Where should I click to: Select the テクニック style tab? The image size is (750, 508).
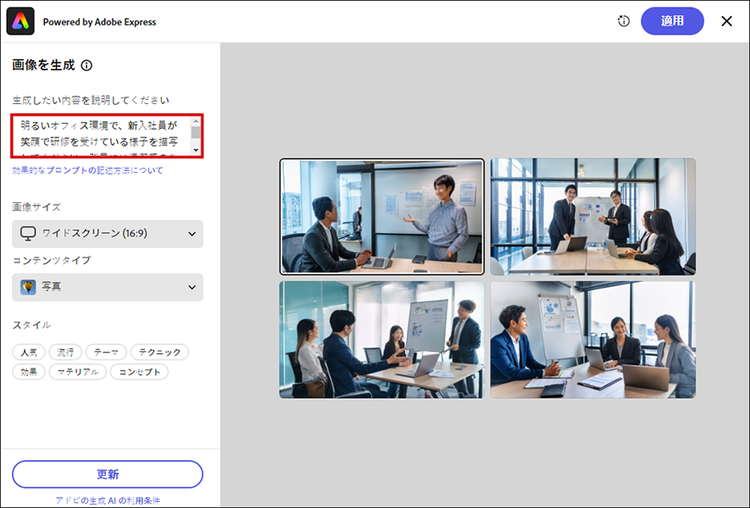[158, 352]
